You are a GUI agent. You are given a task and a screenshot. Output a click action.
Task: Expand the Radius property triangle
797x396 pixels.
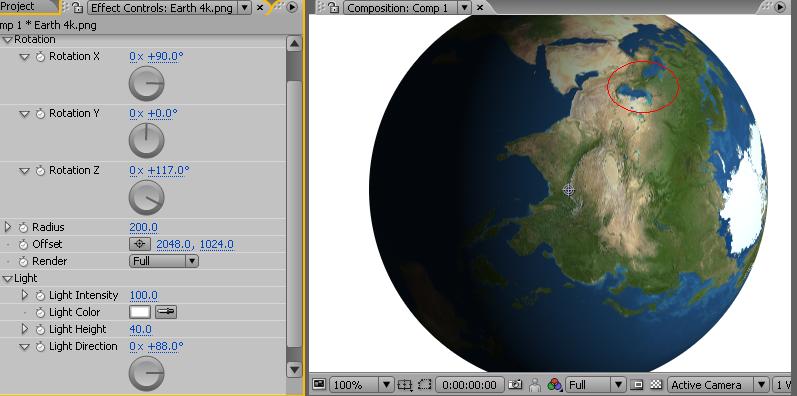(7, 227)
